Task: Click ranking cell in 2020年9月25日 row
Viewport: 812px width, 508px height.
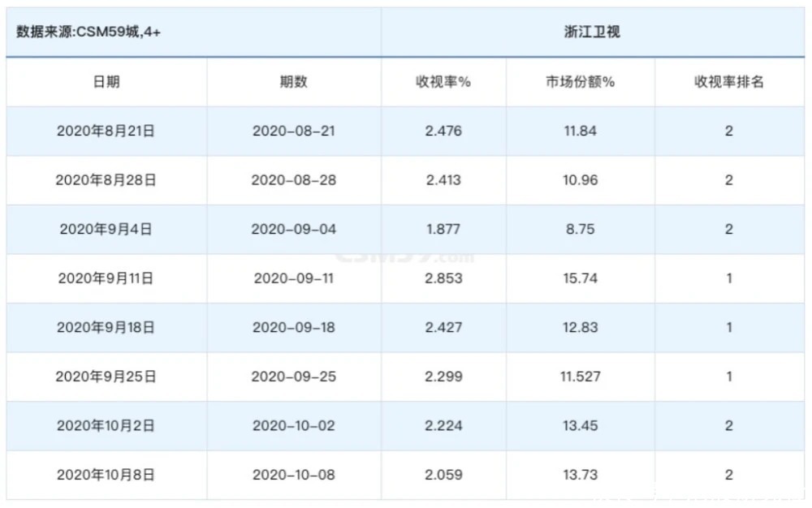Action: click(728, 377)
